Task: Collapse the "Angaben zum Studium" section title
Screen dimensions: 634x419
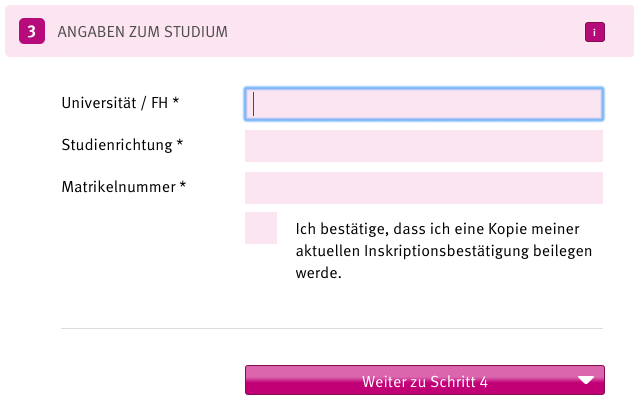Action: tap(143, 32)
